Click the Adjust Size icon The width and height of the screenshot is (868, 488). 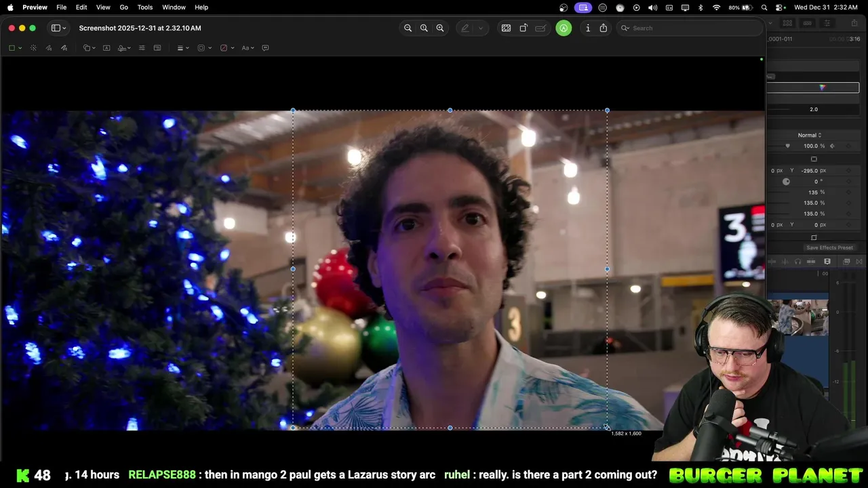click(x=157, y=48)
